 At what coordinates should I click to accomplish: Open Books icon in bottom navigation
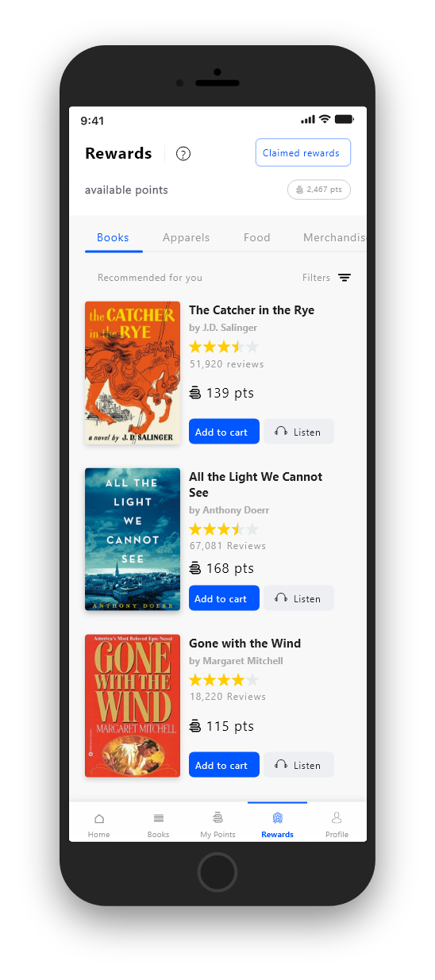click(x=159, y=818)
